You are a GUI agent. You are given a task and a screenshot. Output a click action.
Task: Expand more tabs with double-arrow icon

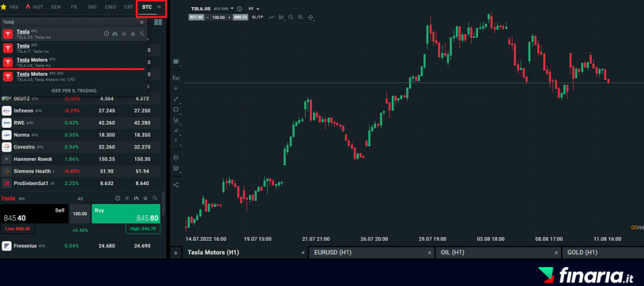point(159,7)
